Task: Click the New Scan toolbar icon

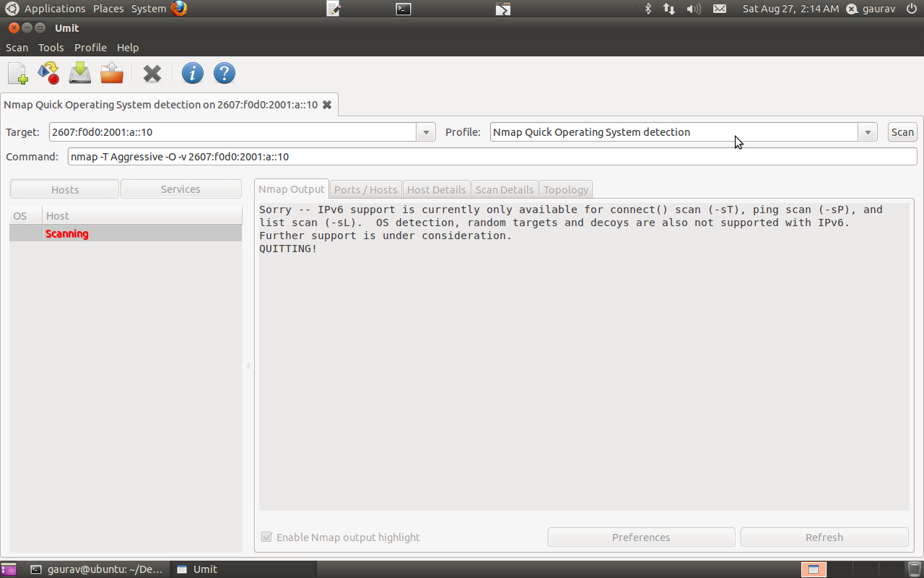Action: (x=17, y=74)
